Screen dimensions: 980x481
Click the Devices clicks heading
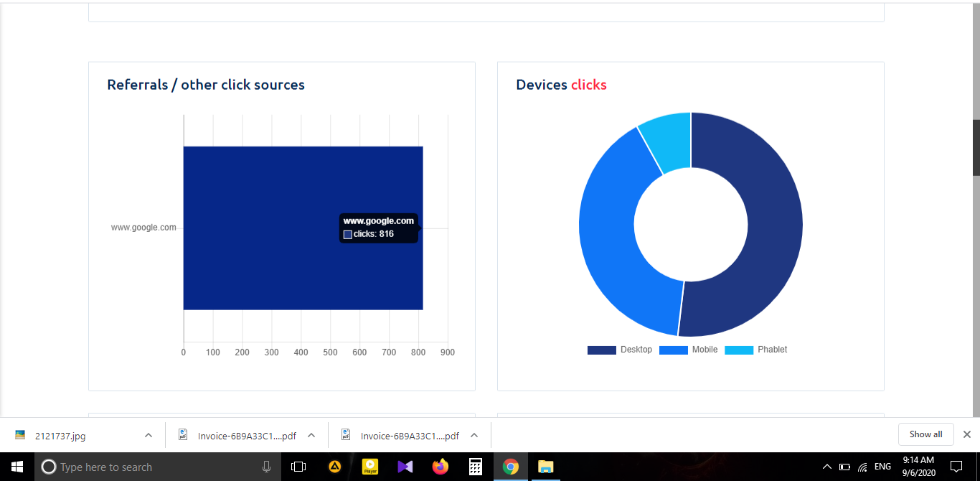[x=561, y=85]
